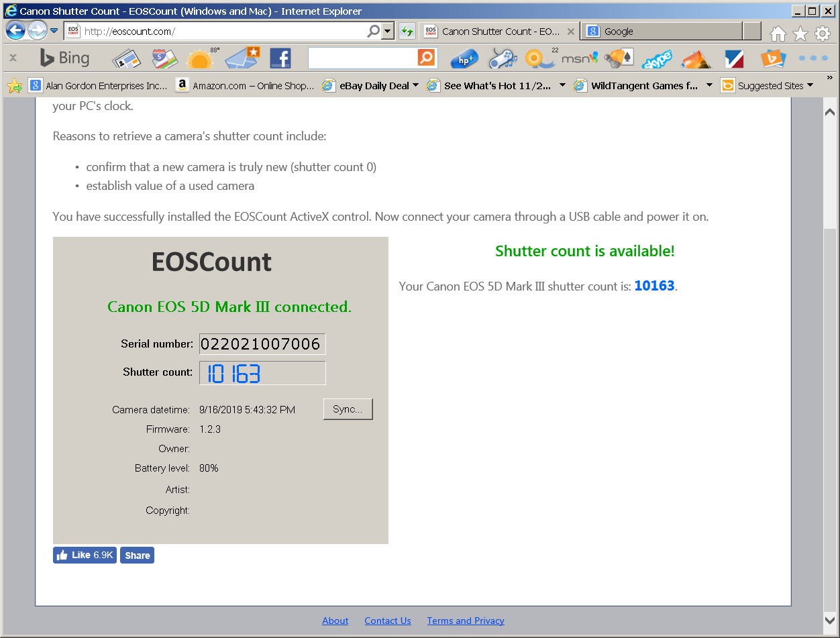
Task: Click the scrollbar down arrow
Action: [x=831, y=620]
